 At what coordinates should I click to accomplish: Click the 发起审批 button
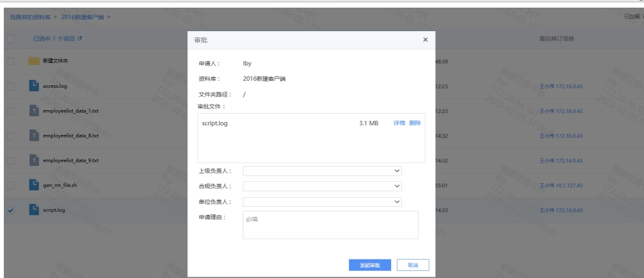(369, 265)
